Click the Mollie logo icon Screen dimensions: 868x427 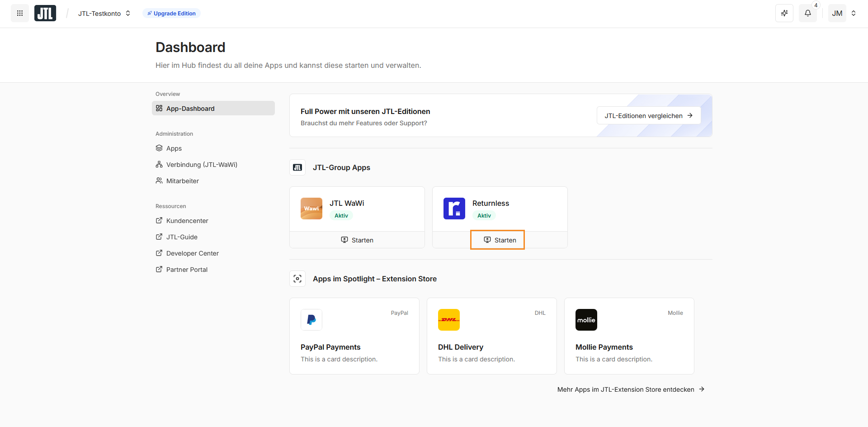[x=586, y=320]
